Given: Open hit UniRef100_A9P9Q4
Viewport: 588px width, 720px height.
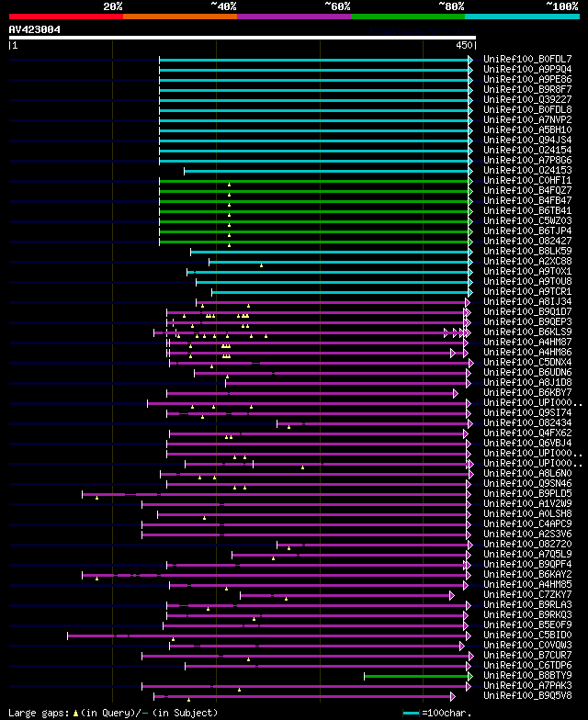Looking at the screenshot, I should pos(527,70).
